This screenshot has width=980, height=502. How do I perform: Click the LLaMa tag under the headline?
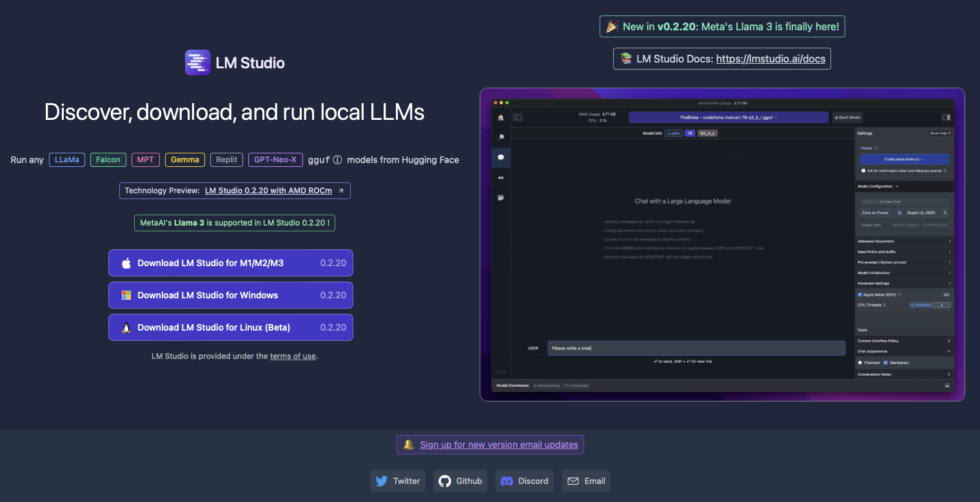67,160
